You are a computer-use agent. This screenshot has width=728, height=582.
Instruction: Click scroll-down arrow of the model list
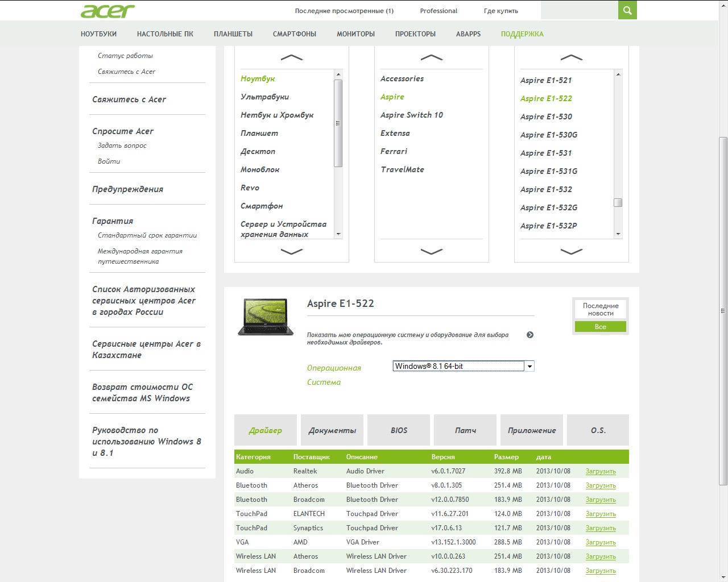pyautogui.click(x=618, y=234)
